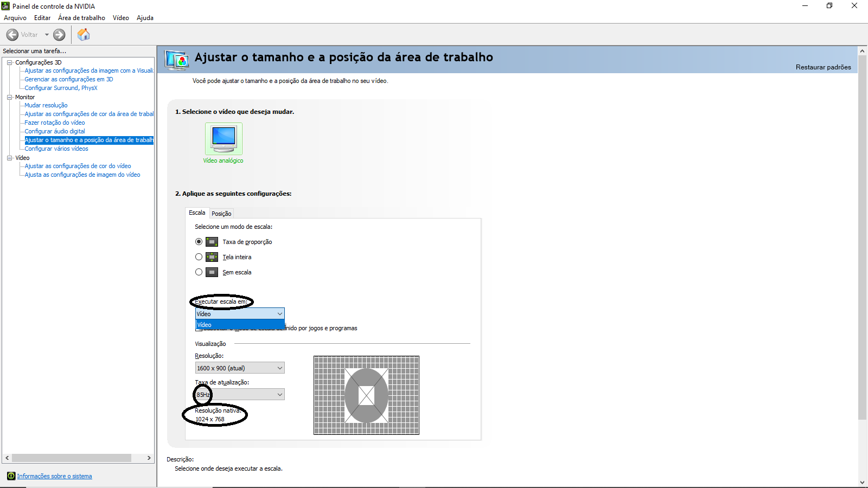Open the Vídeo menu
This screenshot has height=488, width=868.
pos(121,18)
